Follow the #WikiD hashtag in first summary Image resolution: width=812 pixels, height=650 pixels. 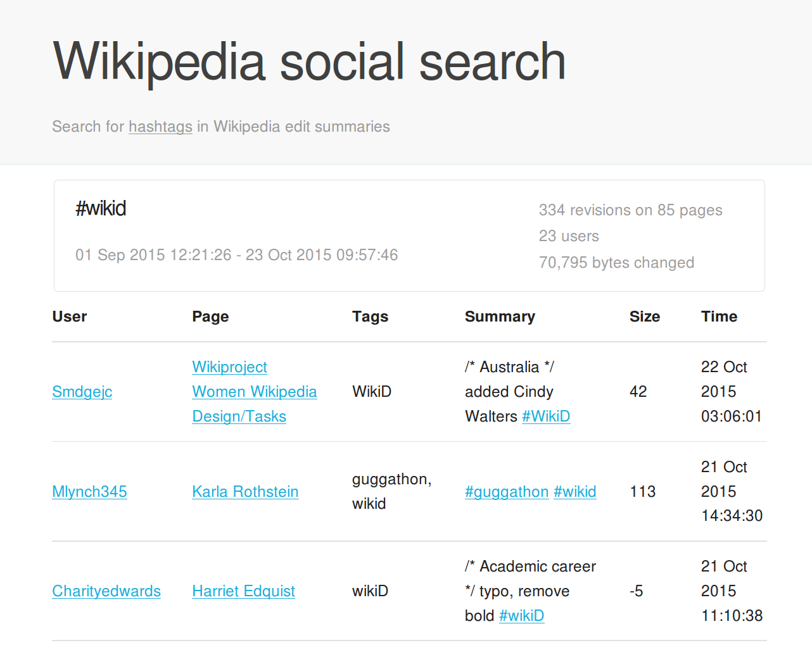[546, 416]
